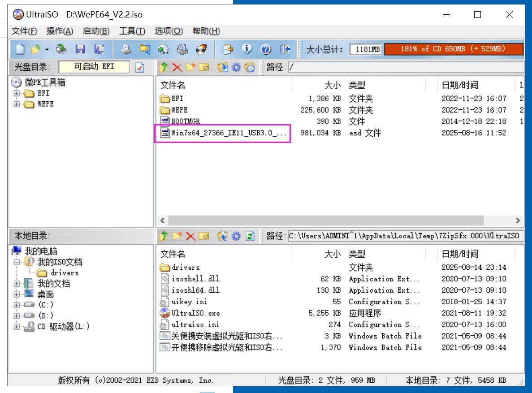The image size is (532, 393).
Task: Expand the (D:) drive node
Action: click(x=17, y=315)
